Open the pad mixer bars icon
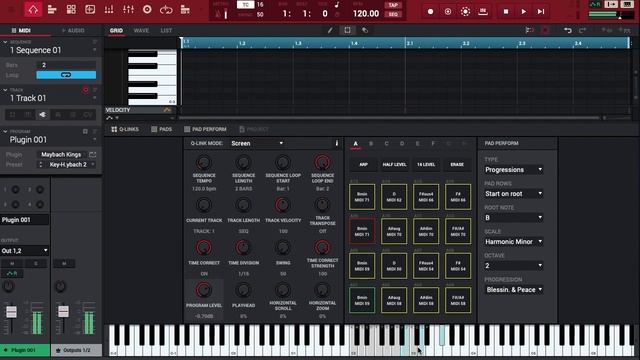 coord(109,9)
